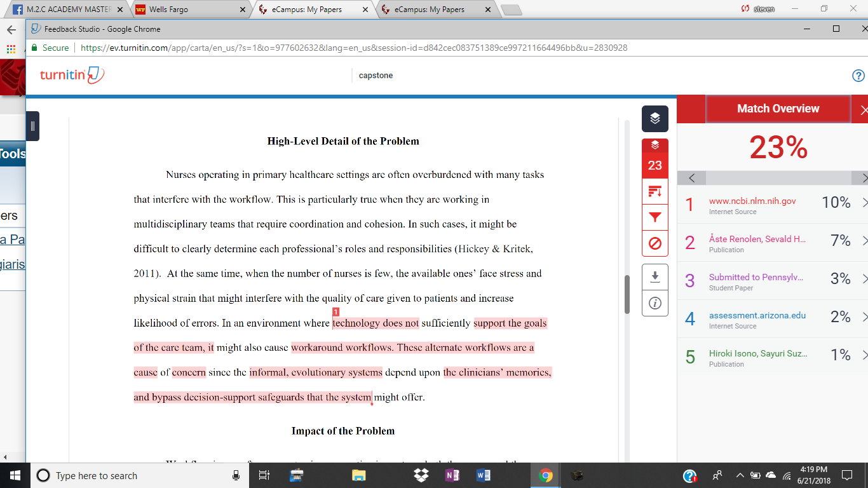Open the Åste Renolen, Sevald H... source

[757, 239]
